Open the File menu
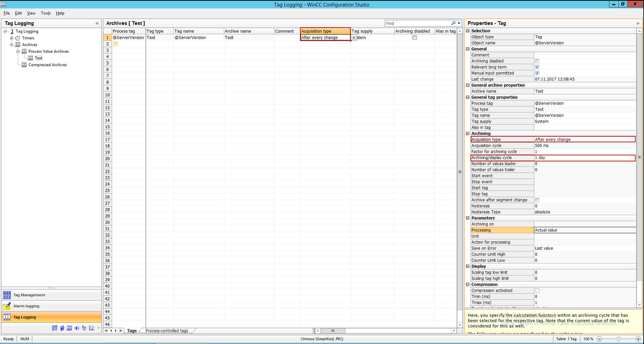 tap(7, 13)
